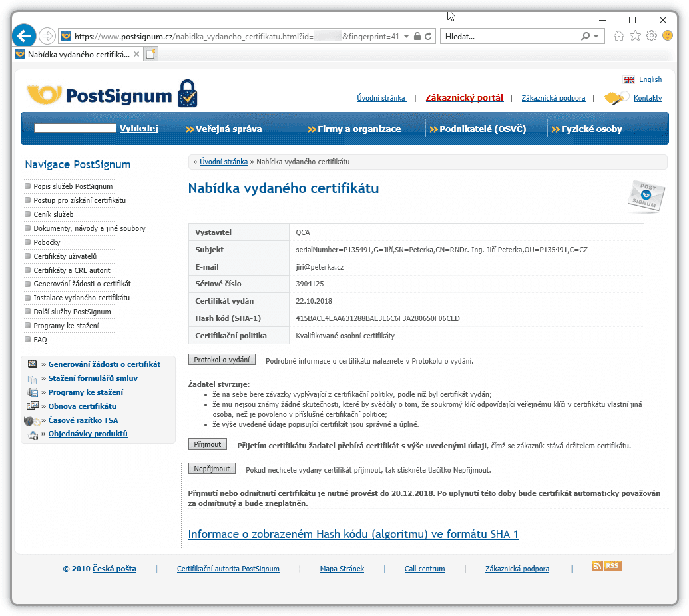Open Mapa Stránek footer link
The image size is (689, 616).
342,569
